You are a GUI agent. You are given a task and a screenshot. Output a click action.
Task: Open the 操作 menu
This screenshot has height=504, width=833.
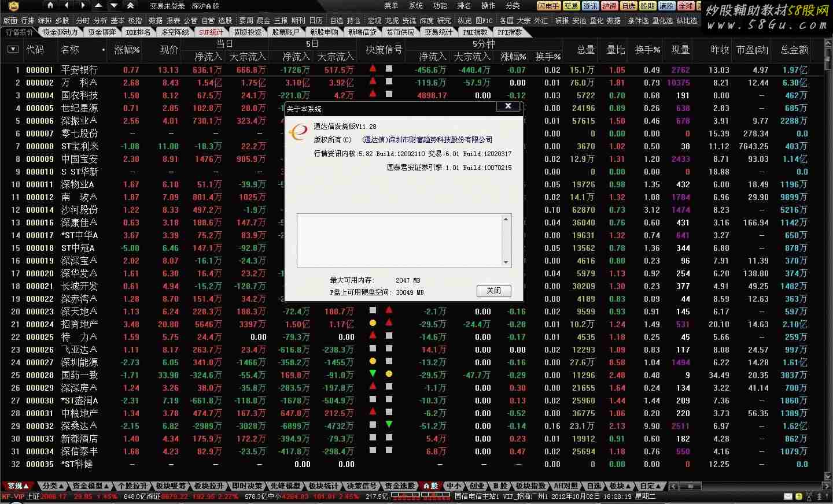coord(488,6)
